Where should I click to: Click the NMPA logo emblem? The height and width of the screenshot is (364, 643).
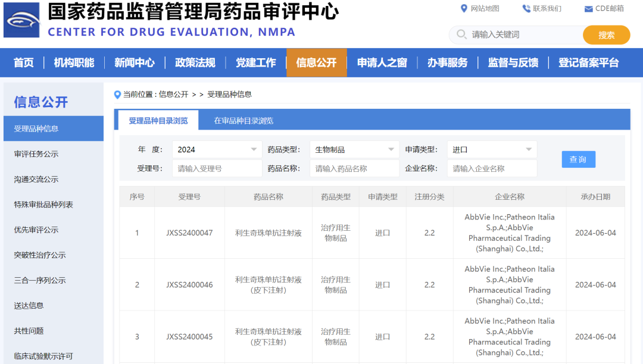click(x=21, y=20)
